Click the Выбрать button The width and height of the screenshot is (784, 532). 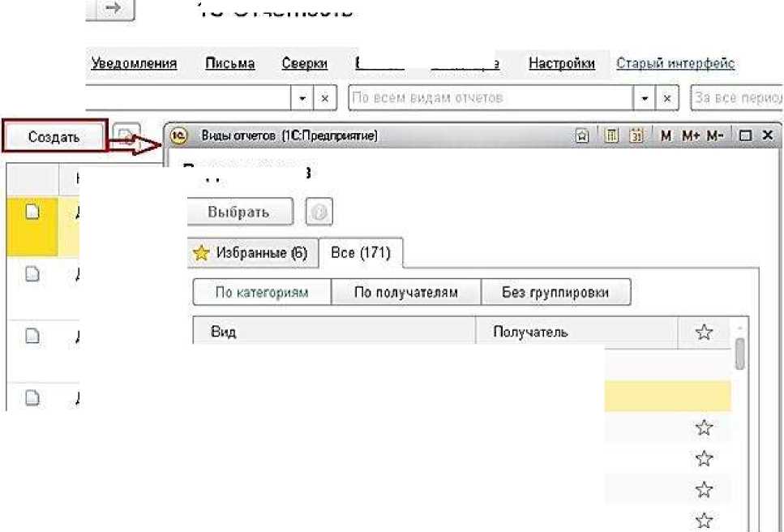click(239, 212)
